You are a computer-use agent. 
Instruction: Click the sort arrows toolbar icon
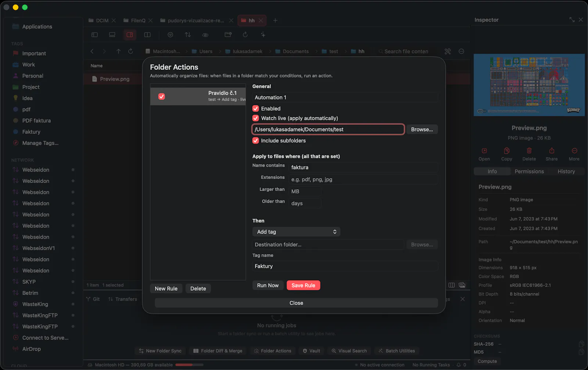[188, 35]
